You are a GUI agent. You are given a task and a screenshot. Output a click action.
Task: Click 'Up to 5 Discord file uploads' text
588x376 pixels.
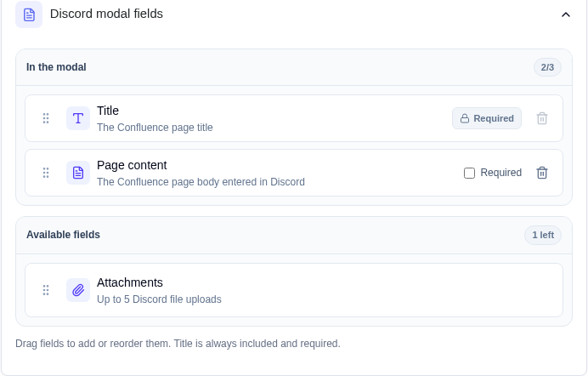click(159, 299)
